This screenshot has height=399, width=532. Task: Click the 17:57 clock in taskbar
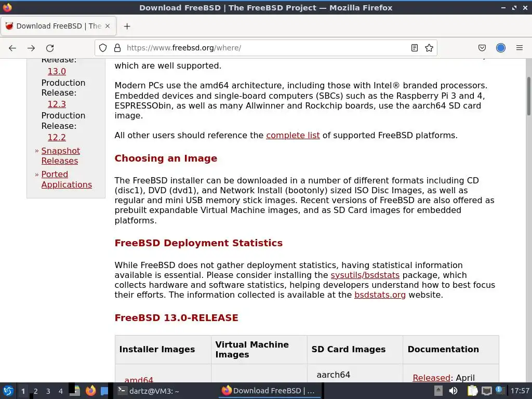520,391
